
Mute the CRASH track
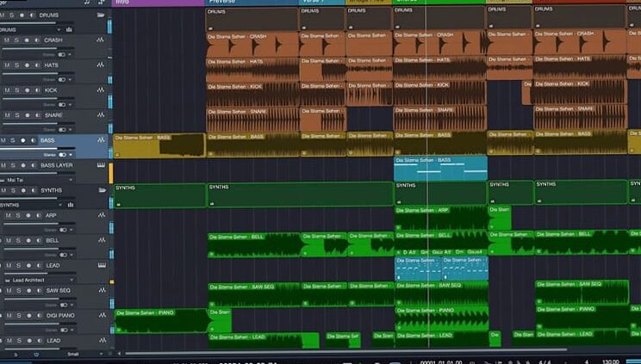click(x=7, y=40)
